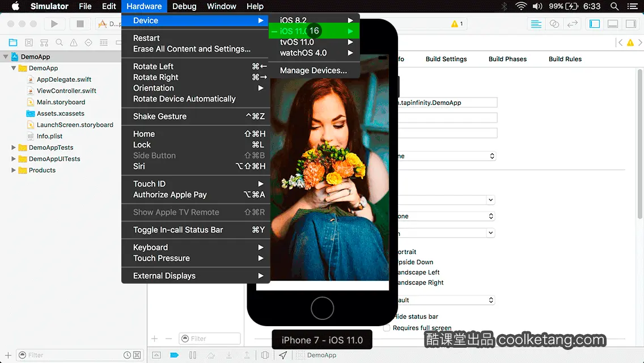This screenshot has width=644, height=363.
Task: Open the Touch ID submenu
Action: (196, 184)
